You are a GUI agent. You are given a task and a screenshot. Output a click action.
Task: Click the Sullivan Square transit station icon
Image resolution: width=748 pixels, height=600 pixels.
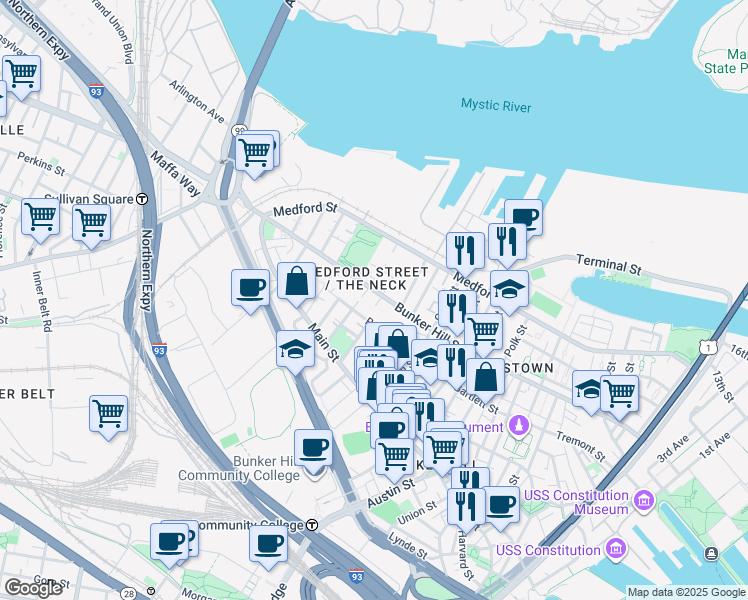tap(142, 199)
